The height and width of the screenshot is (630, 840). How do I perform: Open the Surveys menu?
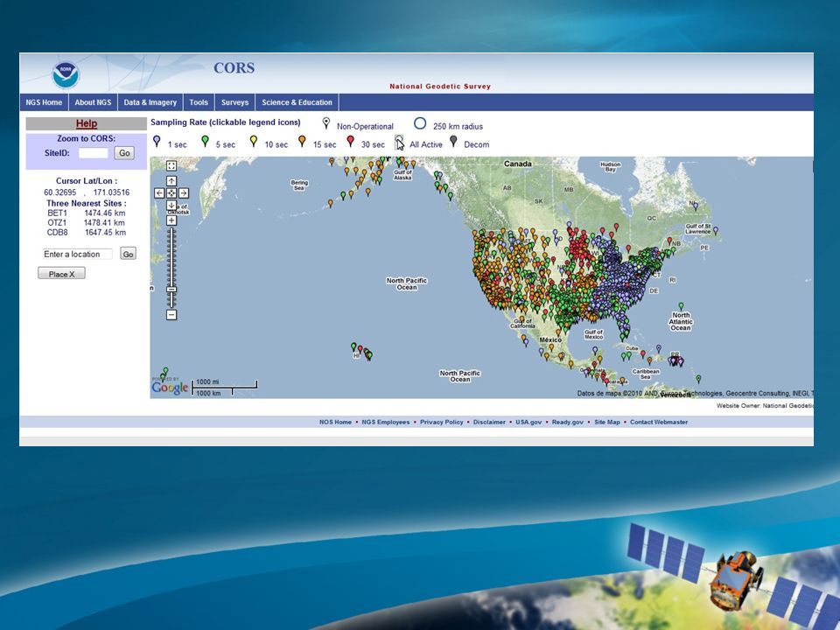[235, 102]
